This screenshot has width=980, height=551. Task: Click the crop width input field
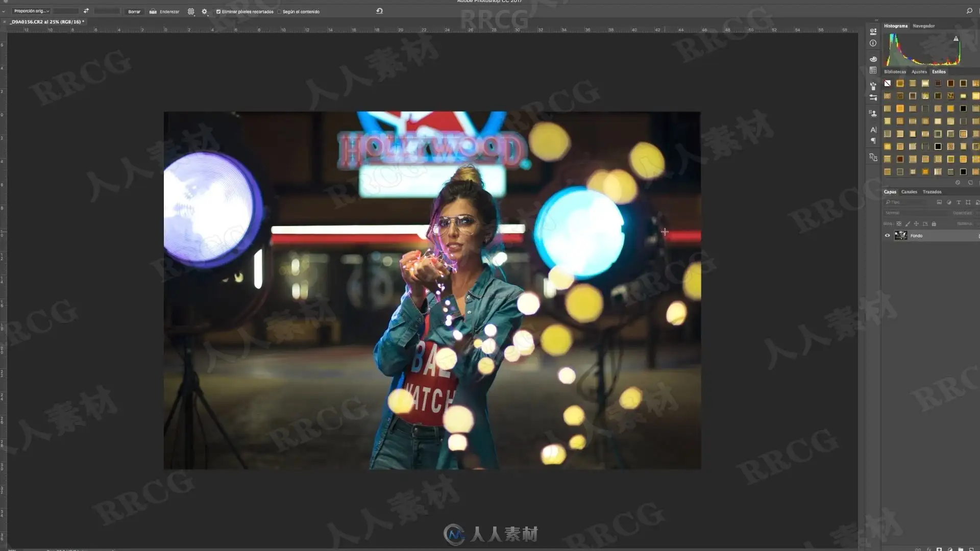point(66,11)
